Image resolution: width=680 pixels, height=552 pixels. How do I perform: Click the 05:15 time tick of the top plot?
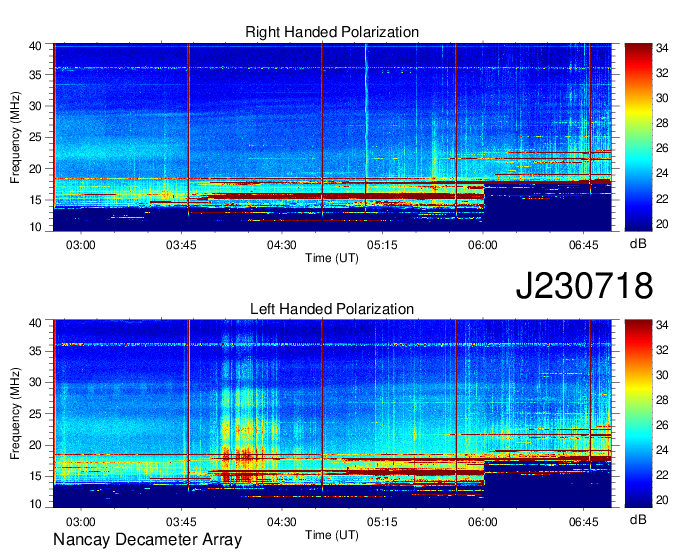(x=382, y=245)
